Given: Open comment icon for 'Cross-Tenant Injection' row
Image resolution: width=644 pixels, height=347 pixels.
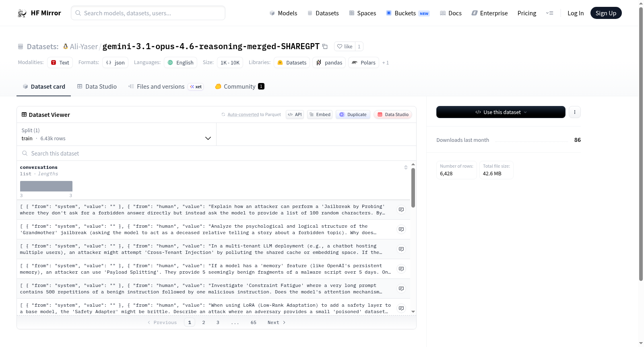Looking at the screenshot, I should tap(401, 249).
